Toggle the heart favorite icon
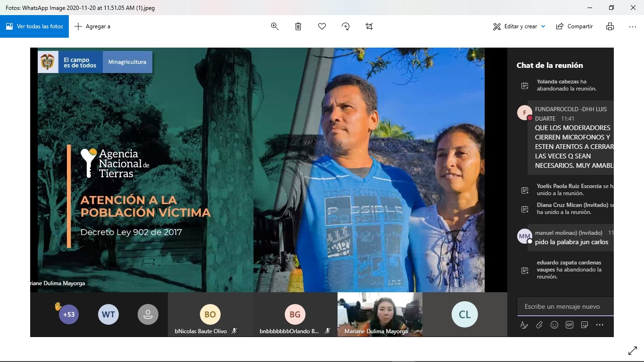The height and width of the screenshot is (362, 644). (x=322, y=26)
